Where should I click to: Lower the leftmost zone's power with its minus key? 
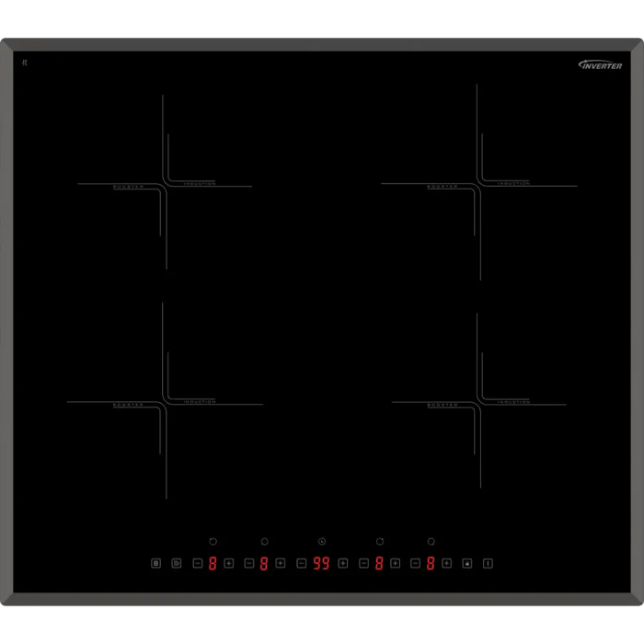tap(197, 563)
